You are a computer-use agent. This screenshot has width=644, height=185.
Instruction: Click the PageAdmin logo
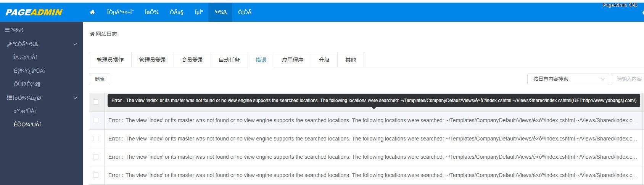[34, 12]
